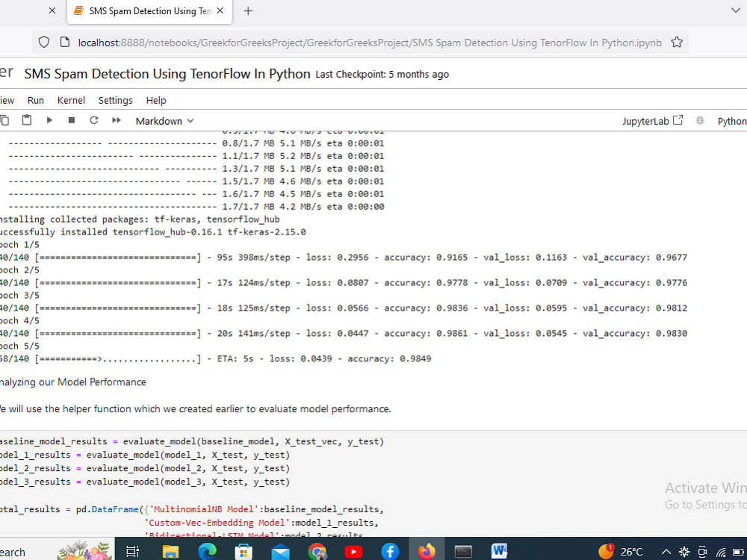Enable the notebook debugger

pos(700,120)
